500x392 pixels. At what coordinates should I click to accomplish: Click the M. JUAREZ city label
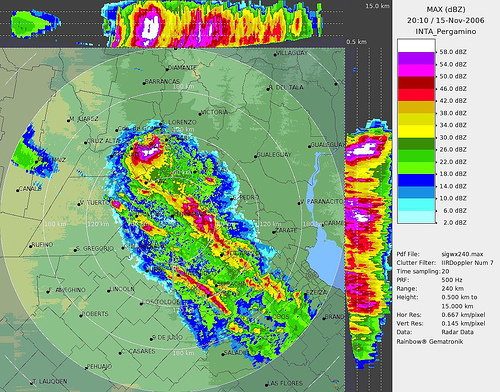click(84, 119)
